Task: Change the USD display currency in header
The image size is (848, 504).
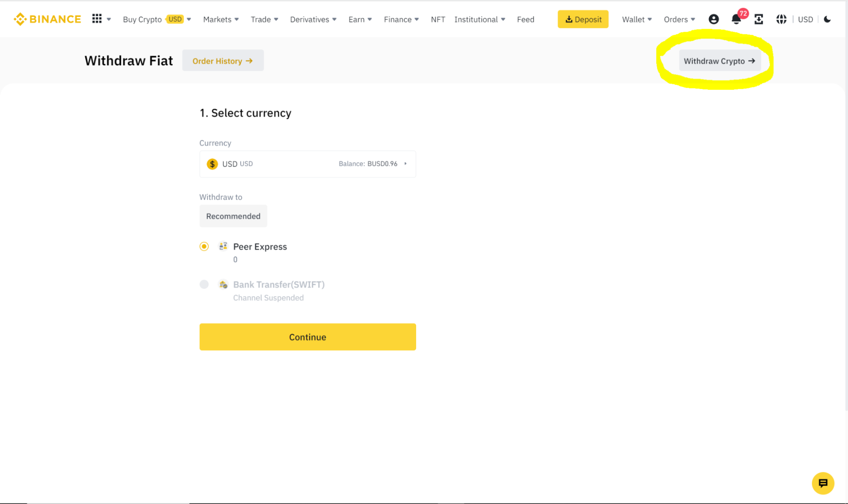Action: pyautogui.click(x=805, y=19)
